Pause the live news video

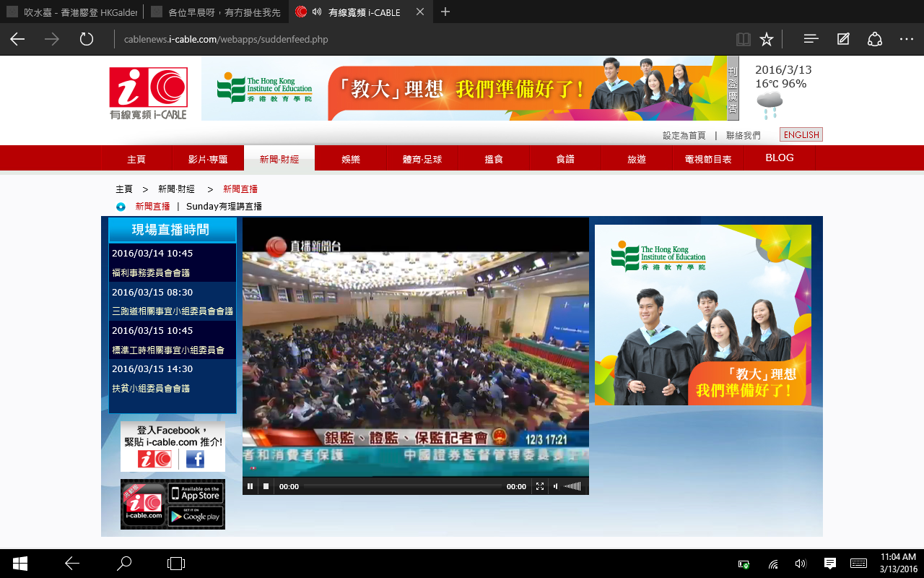tap(250, 486)
